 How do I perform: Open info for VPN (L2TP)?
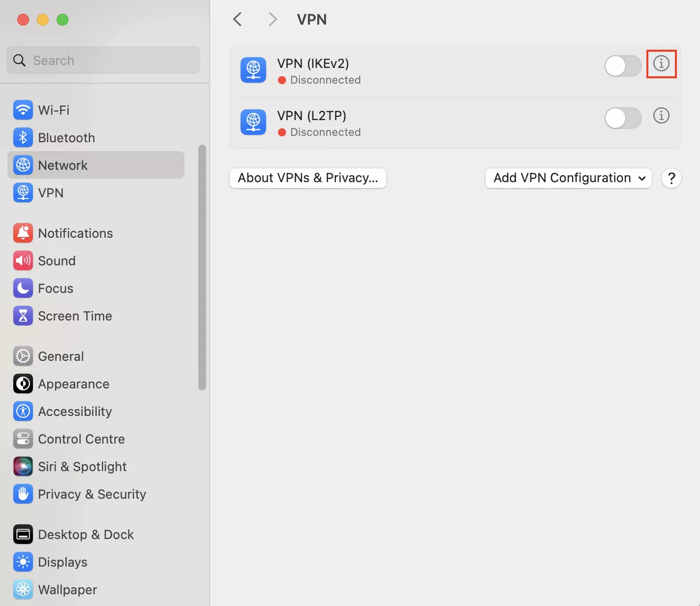pos(661,116)
